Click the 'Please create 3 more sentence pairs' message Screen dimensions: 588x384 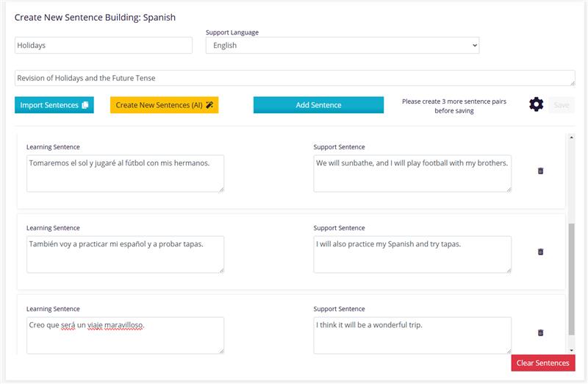point(454,106)
